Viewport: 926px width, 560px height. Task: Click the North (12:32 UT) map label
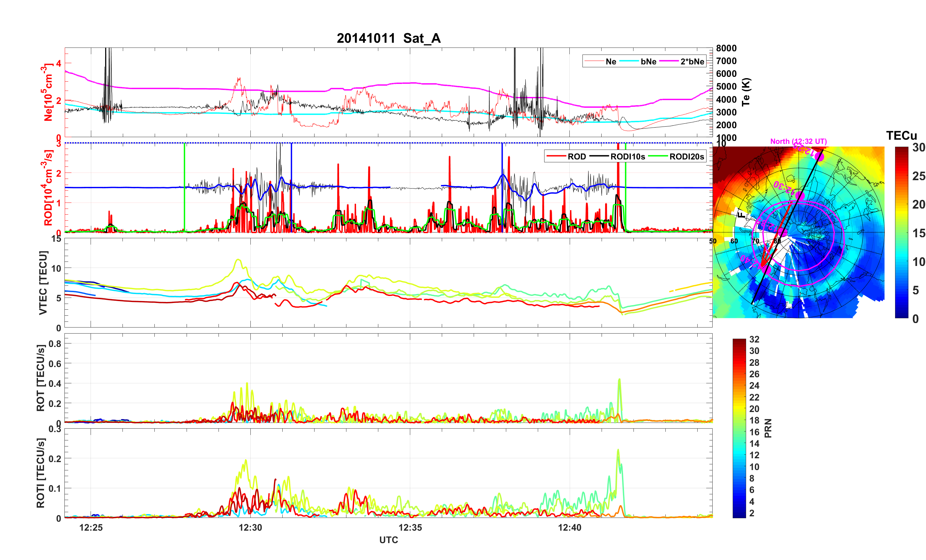(x=798, y=141)
